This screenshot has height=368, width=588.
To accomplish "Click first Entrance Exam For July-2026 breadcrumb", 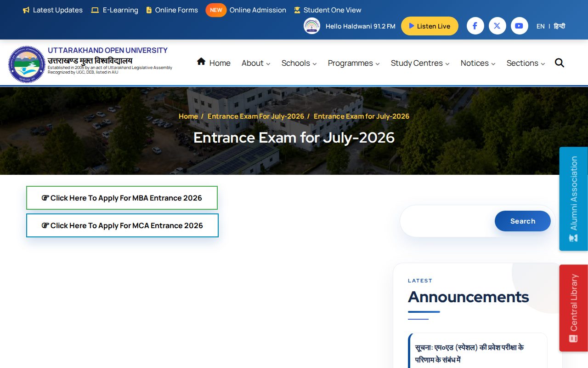I will click(x=256, y=116).
